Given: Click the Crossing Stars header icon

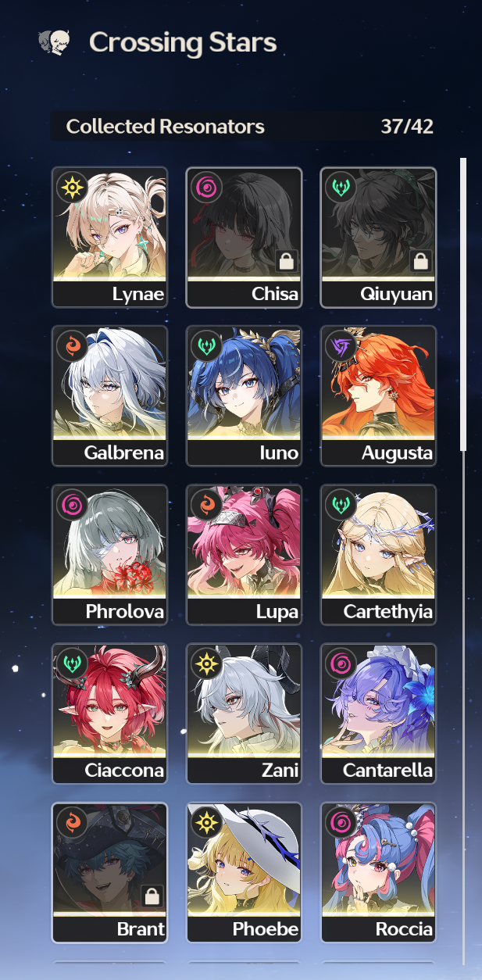Looking at the screenshot, I should point(55,43).
